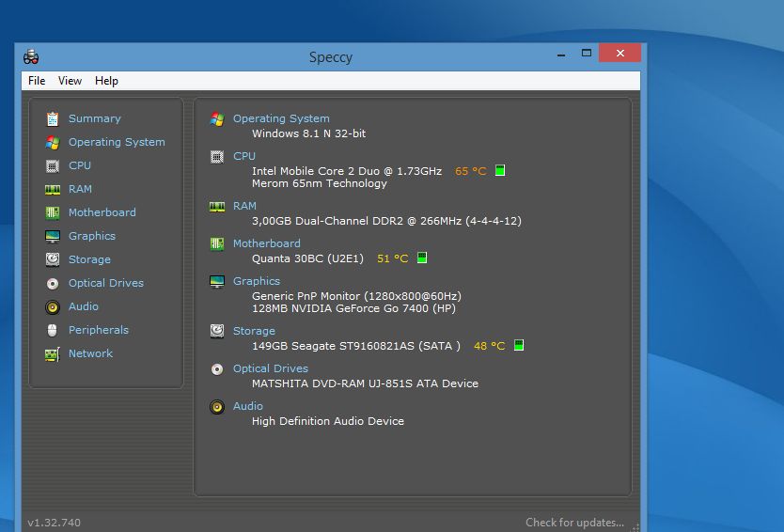The image size is (784, 532).
Task: Click the 3,00GB Dual-Channel DDR2 text
Action: pyautogui.click(x=386, y=221)
